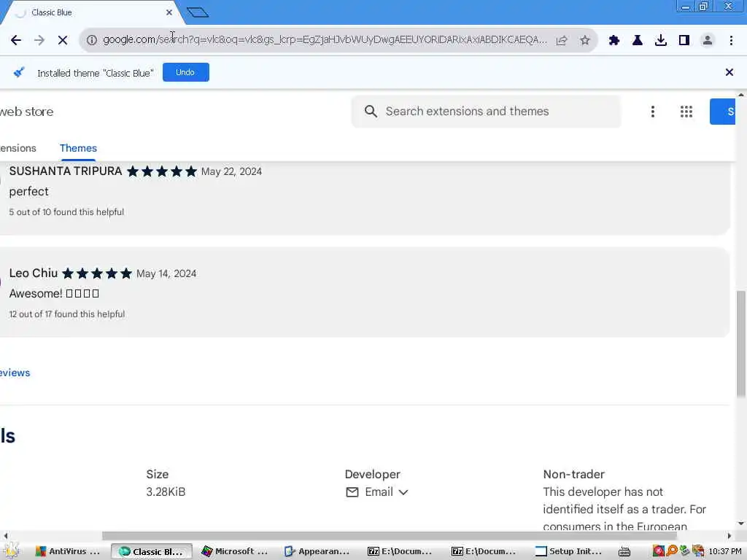
Task: Dismiss the installed theme infobar
Action: pyautogui.click(x=729, y=72)
